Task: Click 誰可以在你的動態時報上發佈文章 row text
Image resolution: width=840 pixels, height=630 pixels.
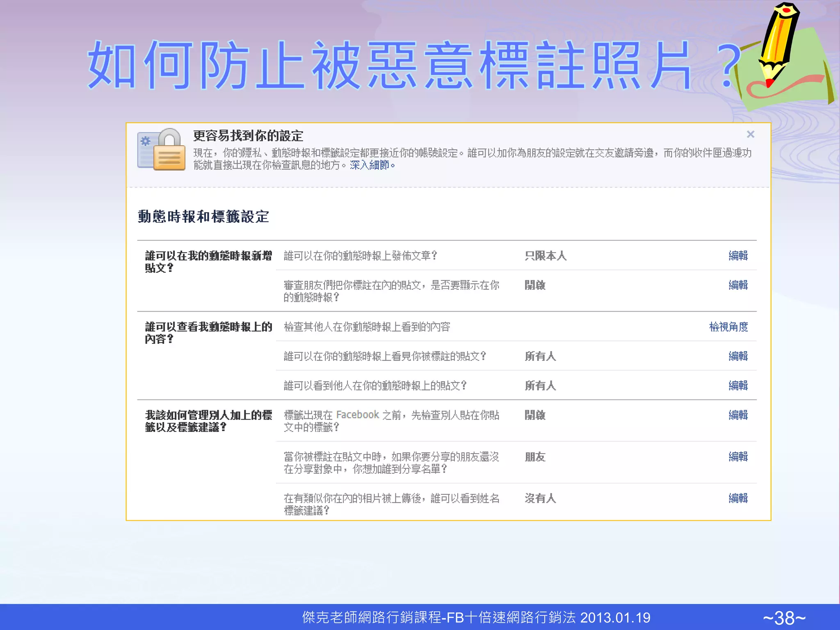Action: [360, 256]
